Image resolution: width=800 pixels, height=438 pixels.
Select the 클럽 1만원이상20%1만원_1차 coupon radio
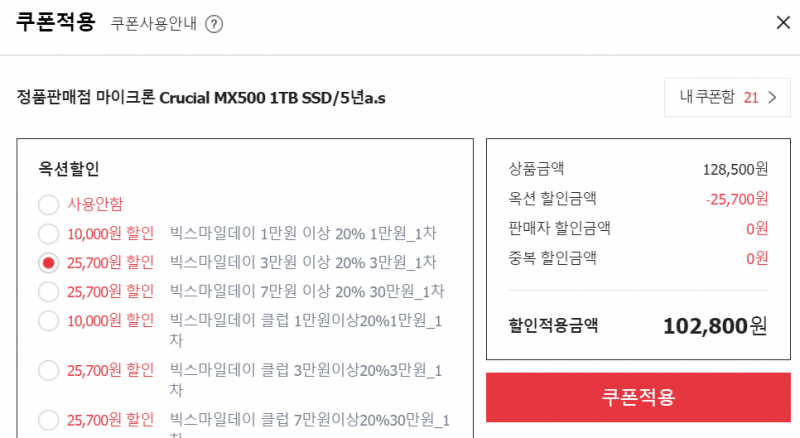(x=48, y=321)
